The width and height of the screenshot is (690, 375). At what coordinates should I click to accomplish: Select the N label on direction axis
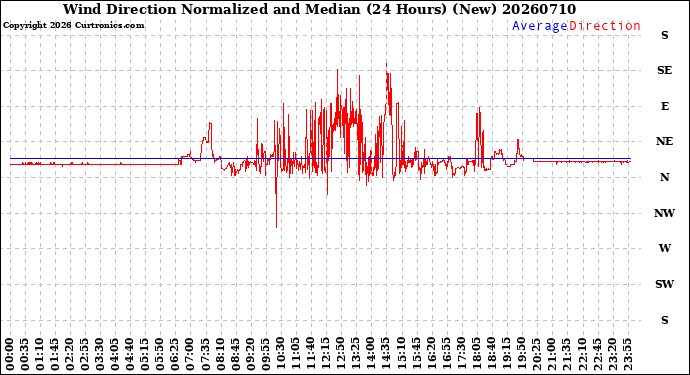(x=664, y=177)
